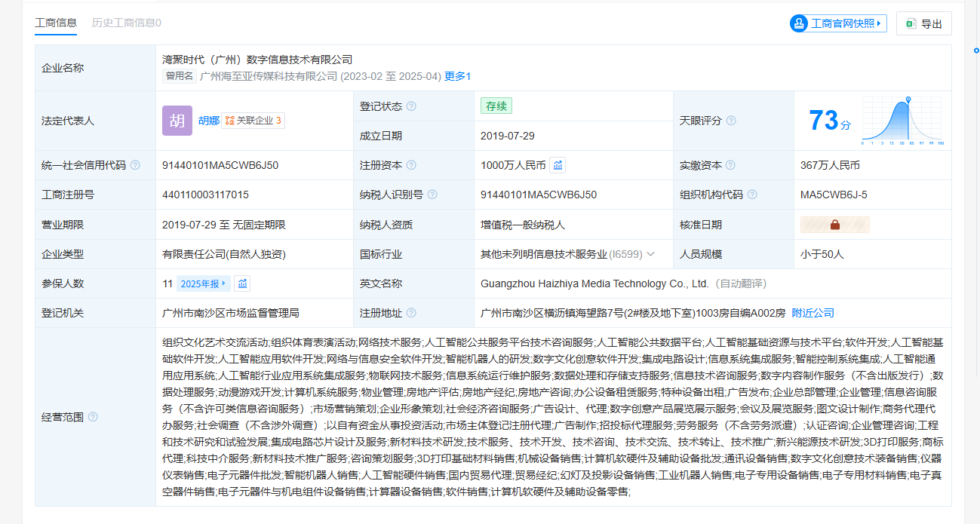Viewport: 980px width, 524px height.
Task: Click the help icon beside 注册地址
Action: [411, 313]
